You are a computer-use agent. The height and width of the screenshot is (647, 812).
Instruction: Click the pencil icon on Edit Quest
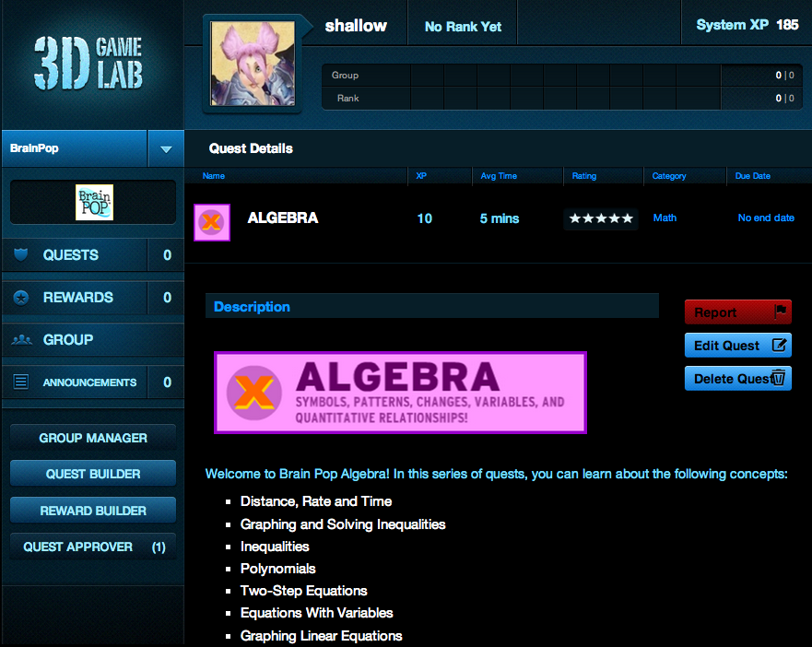[780, 345]
